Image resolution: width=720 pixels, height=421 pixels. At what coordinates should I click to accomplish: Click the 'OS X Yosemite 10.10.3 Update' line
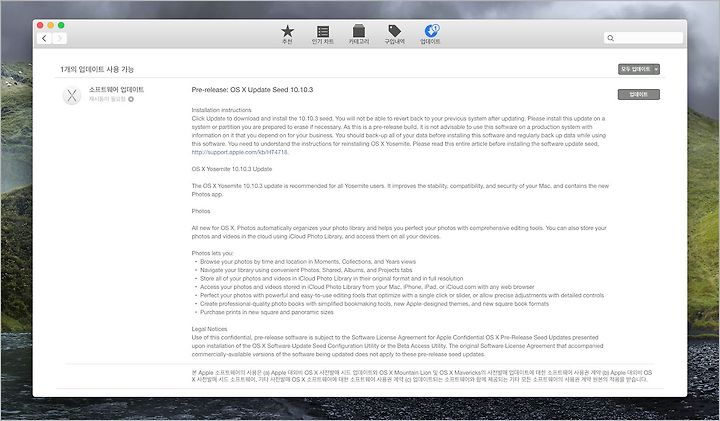tap(232, 169)
